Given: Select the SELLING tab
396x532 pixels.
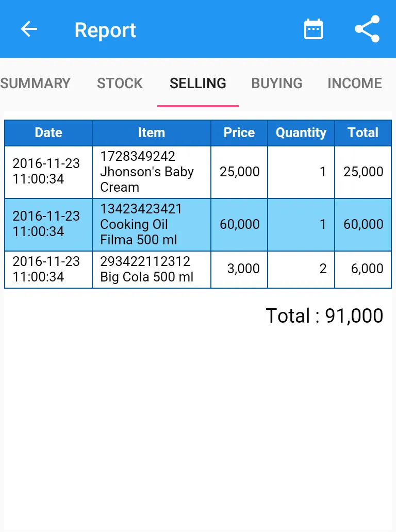Looking at the screenshot, I should (198, 84).
